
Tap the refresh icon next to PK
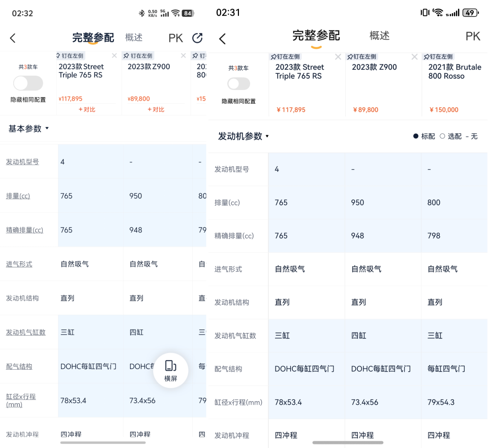click(197, 38)
